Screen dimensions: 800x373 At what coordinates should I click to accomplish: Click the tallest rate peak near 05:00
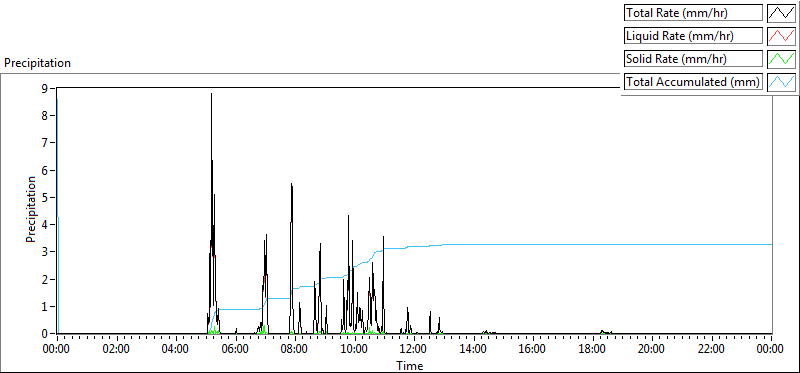click(x=211, y=94)
